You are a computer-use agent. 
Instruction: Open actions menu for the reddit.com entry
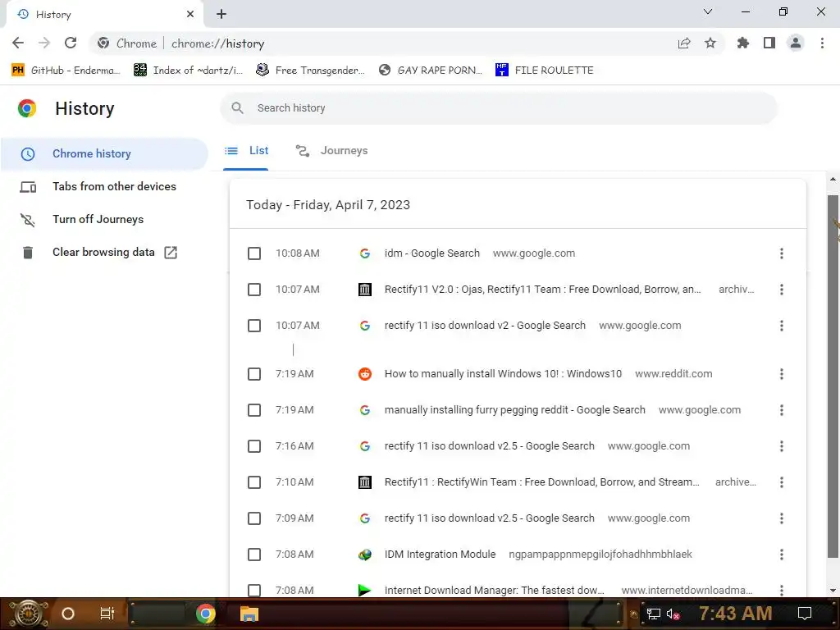(782, 374)
